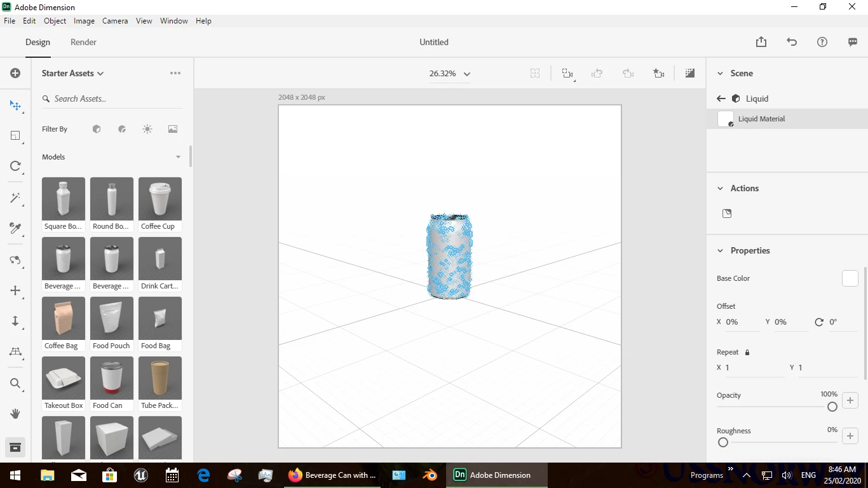The width and height of the screenshot is (868, 488).
Task: Open Firefox Beverage Can taskbar item
Action: [x=332, y=475]
